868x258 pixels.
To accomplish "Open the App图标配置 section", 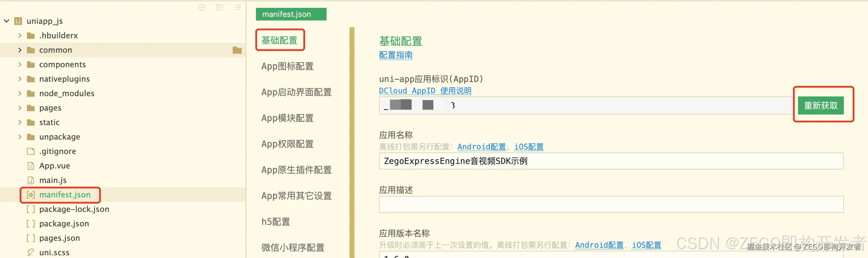I will point(287,66).
